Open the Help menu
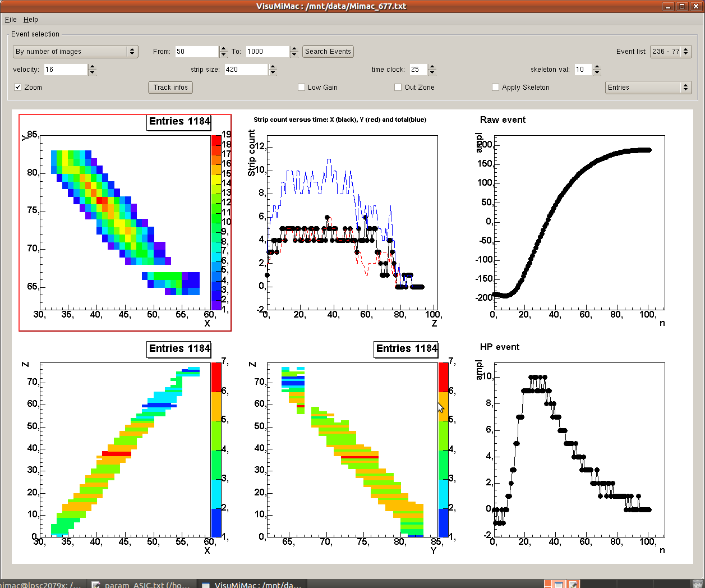The width and height of the screenshot is (705, 588). (x=31, y=20)
